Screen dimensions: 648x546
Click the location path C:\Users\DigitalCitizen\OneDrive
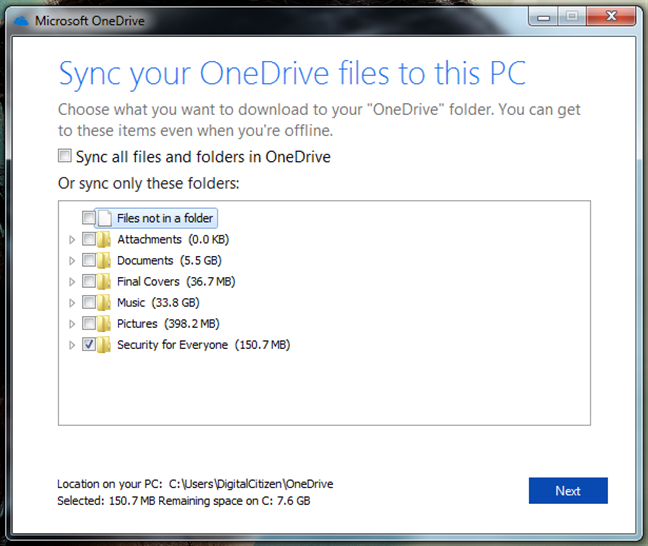point(251,484)
